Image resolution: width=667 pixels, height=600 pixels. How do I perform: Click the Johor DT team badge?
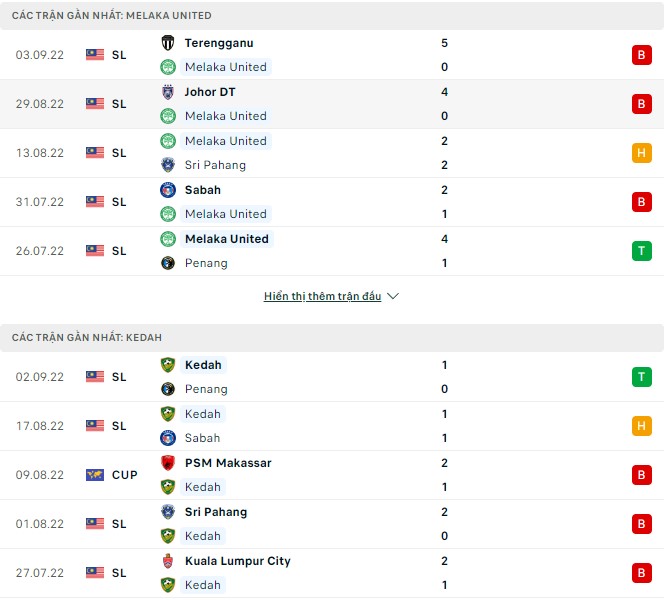coord(168,92)
